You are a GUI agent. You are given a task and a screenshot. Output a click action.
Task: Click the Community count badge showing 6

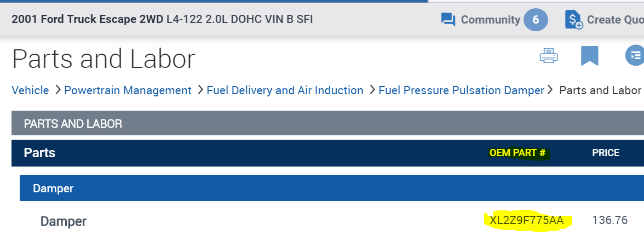click(x=535, y=20)
